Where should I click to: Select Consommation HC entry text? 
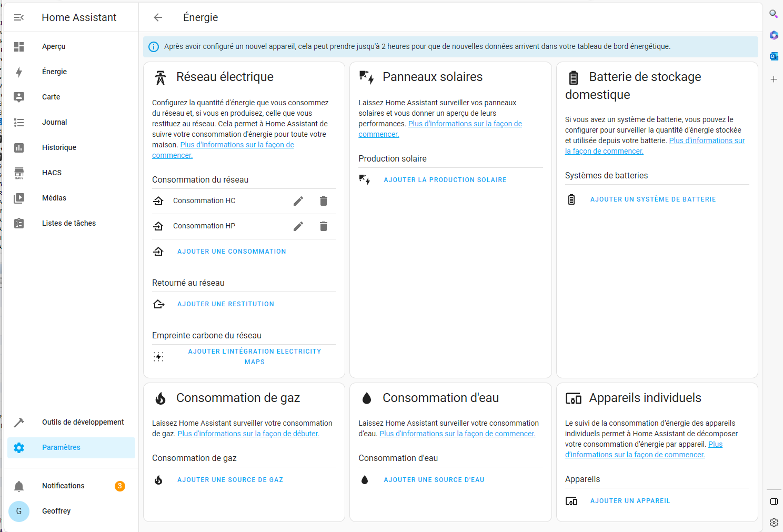pyautogui.click(x=204, y=200)
